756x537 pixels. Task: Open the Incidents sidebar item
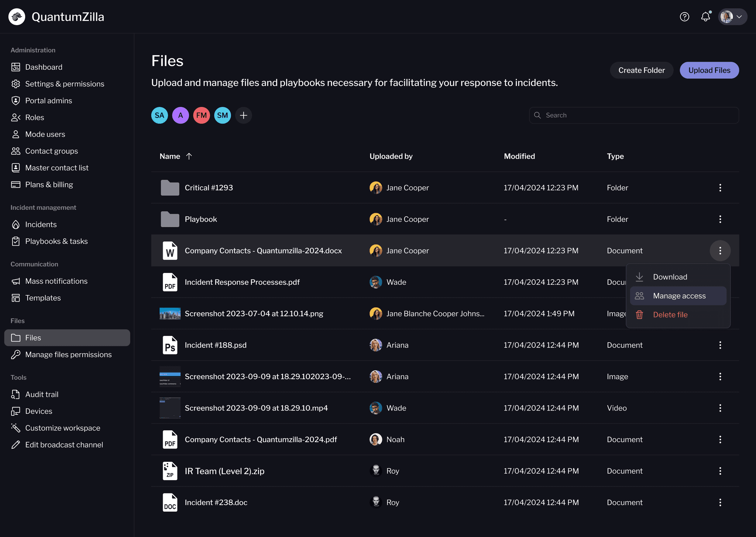41,224
